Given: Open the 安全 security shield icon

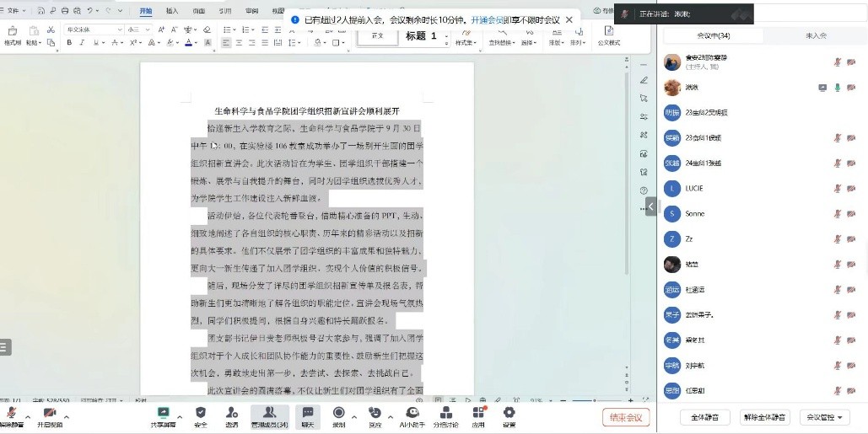Looking at the screenshot, I should 200,413.
